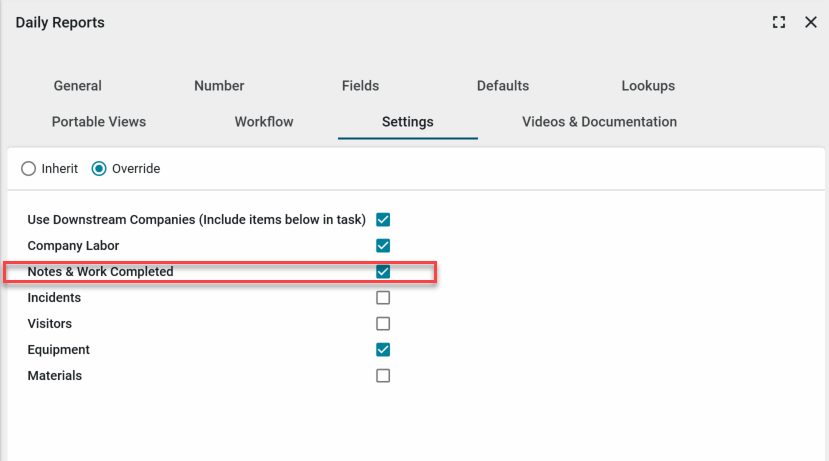Image resolution: width=829 pixels, height=461 pixels.
Task: Open Videos & Documentation tab
Action: [599, 122]
